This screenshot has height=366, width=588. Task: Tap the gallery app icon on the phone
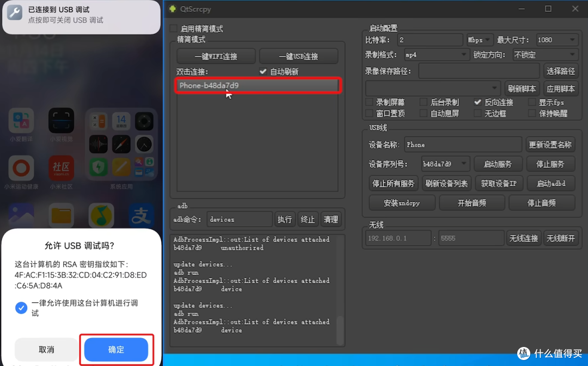(21, 215)
